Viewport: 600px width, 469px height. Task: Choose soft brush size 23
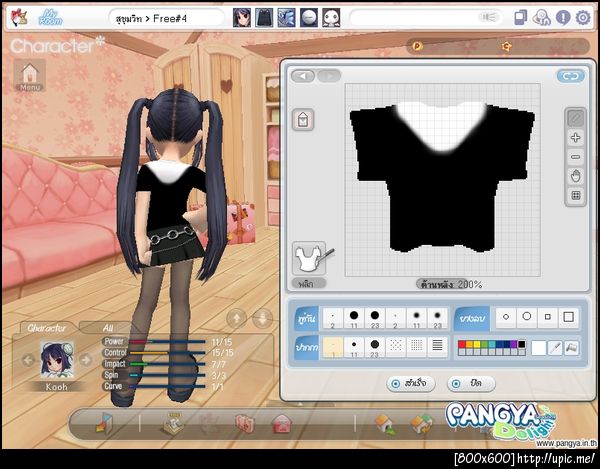coord(437,318)
